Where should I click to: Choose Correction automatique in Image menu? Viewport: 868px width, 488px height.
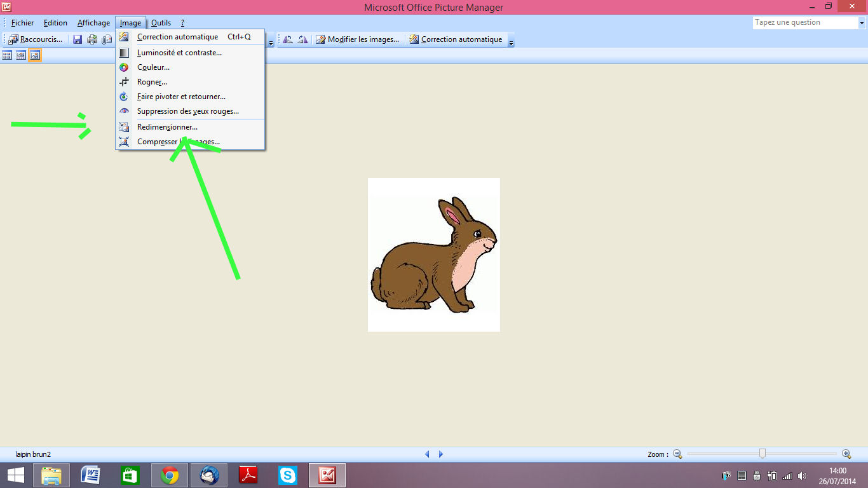(x=190, y=37)
